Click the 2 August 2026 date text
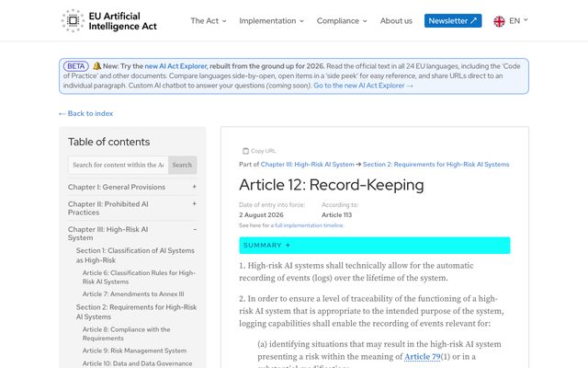Viewport: 588px width, 368px height. (x=261, y=214)
